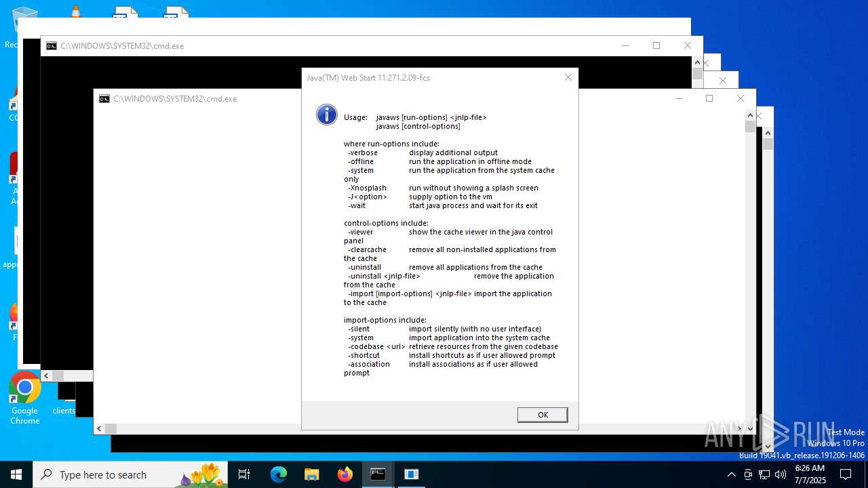Click the "-codebase <url>" option text
Screen dimensions: 868x488
(x=376, y=346)
